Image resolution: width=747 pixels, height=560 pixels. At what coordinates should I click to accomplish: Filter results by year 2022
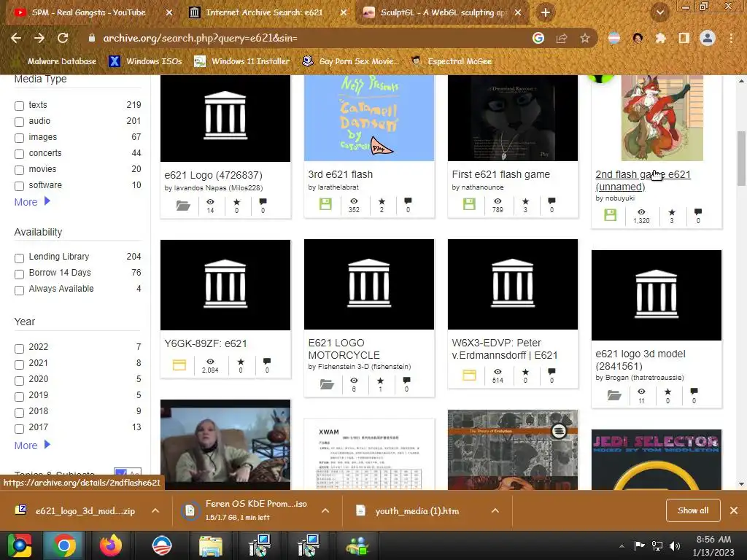click(19, 349)
